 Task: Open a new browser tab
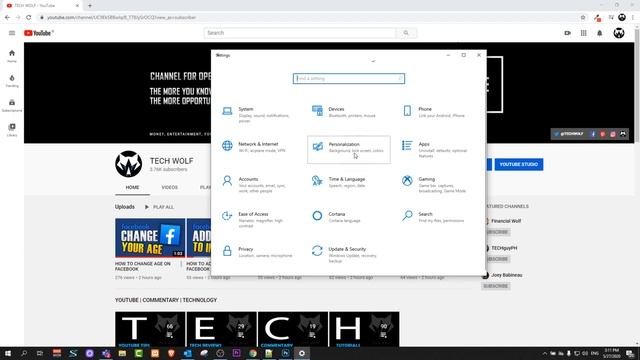coord(90,6)
